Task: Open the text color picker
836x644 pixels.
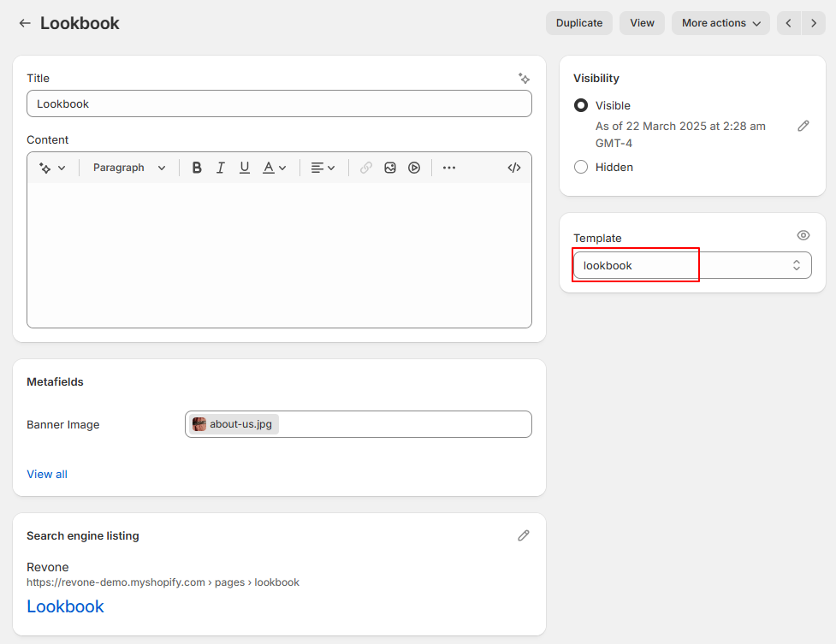Action: (x=274, y=168)
